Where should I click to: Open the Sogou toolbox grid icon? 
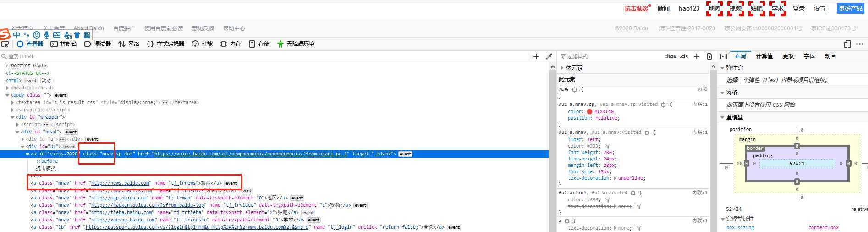[x=87, y=35]
